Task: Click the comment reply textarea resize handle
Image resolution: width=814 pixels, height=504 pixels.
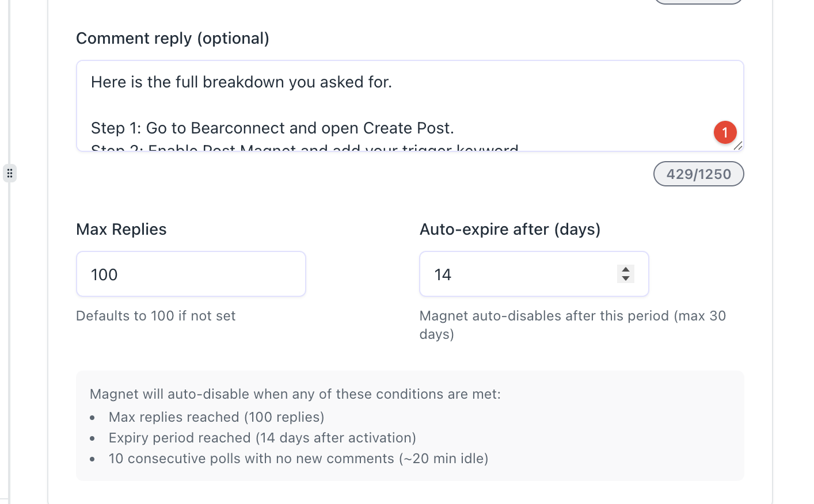Action: tap(738, 146)
